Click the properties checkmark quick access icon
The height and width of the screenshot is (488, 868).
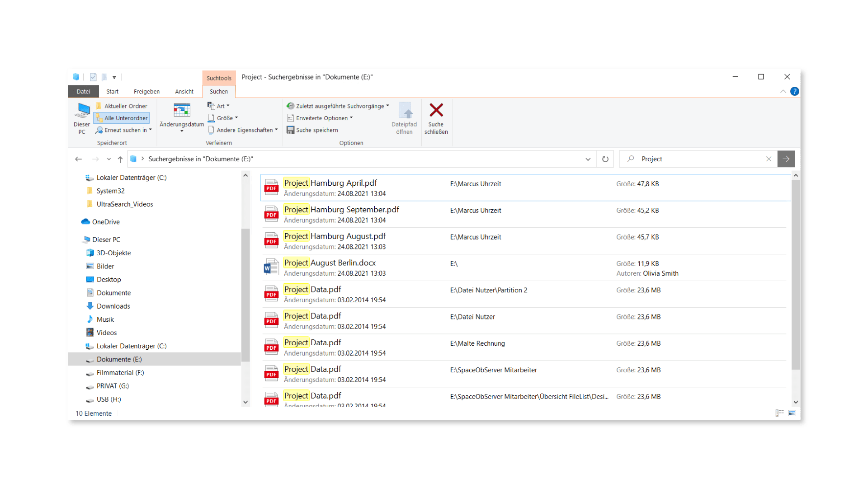tap(93, 77)
